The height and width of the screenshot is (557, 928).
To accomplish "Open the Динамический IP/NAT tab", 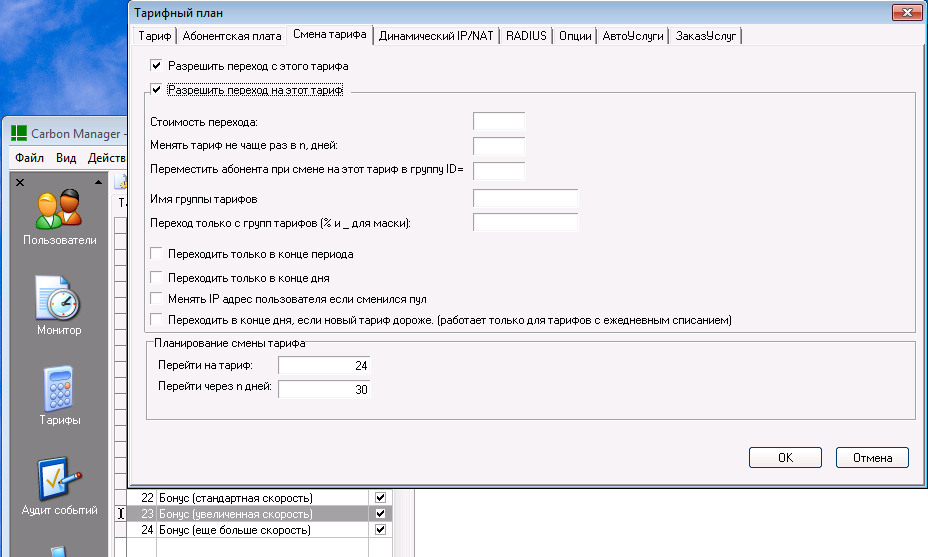I will click(x=436, y=36).
